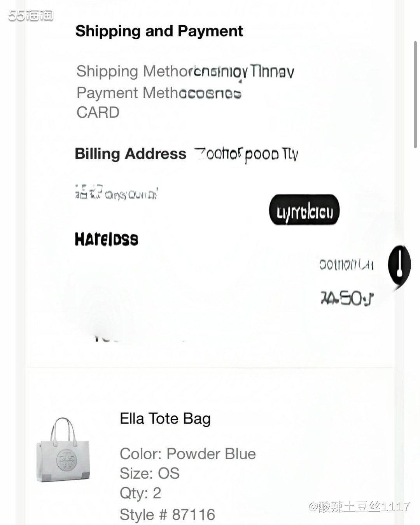Click the Shipping and Payment heading
This screenshot has height=525, width=420.
point(159,31)
